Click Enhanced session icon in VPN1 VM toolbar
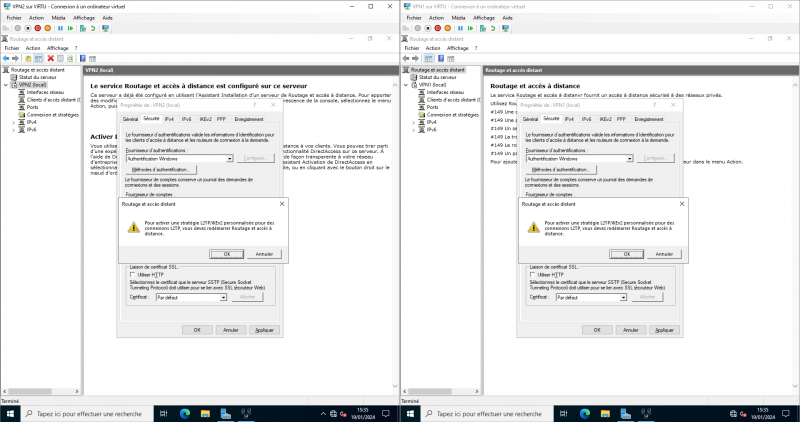The width and height of the screenshot is (800, 422). (506, 29)
